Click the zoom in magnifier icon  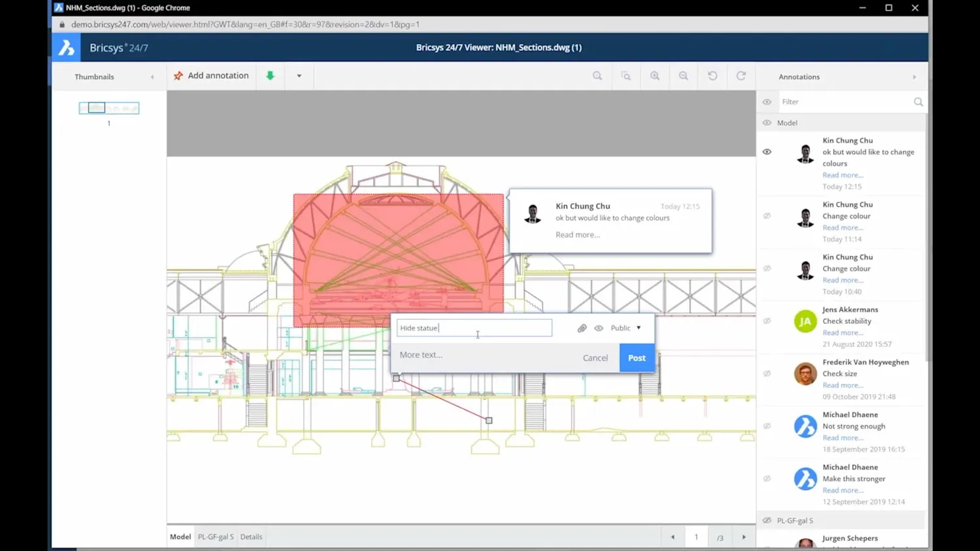655,76
